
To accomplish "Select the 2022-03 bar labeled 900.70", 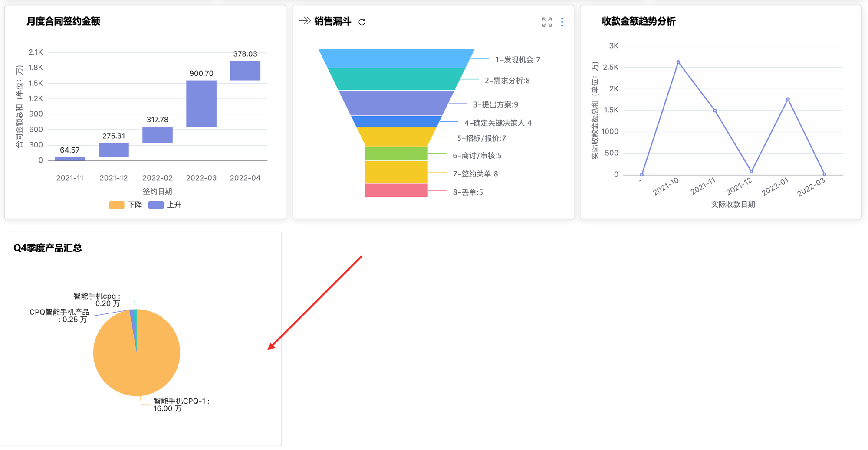I will 201,104.
